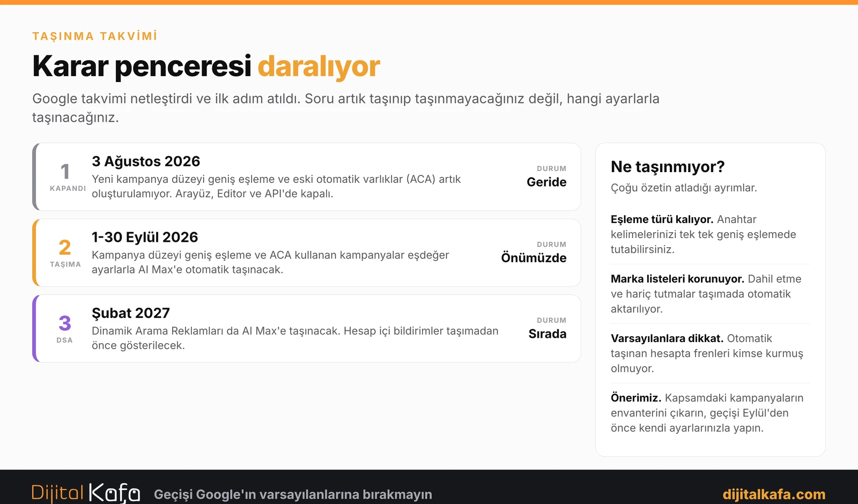The image size is (858, 504).
Task: Select the '3 Ağustos 2026' card heading
Action: (x=146, y=161)
